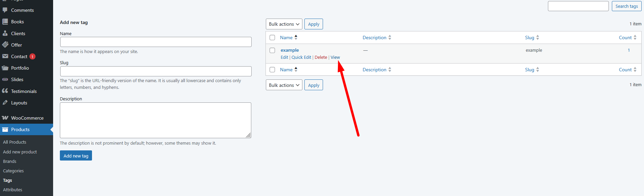
Task: Click the Testimonials quote icon
Action: [x=5, y=91]
